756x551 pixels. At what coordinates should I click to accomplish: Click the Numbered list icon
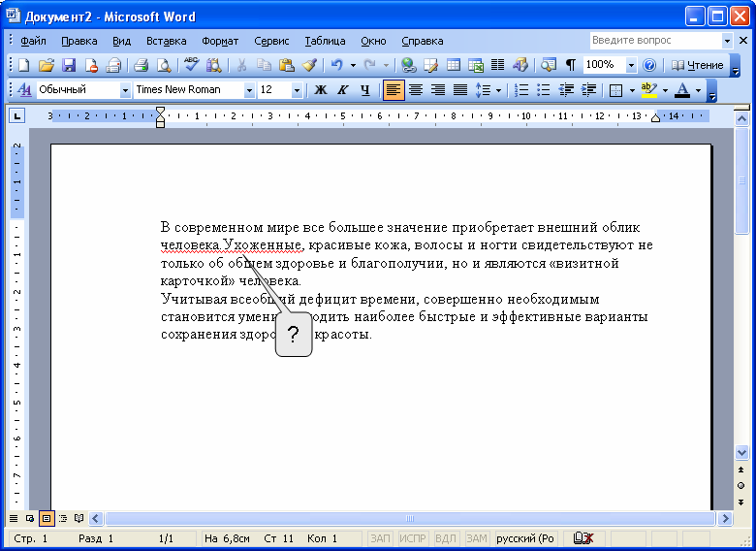point(521,90)
